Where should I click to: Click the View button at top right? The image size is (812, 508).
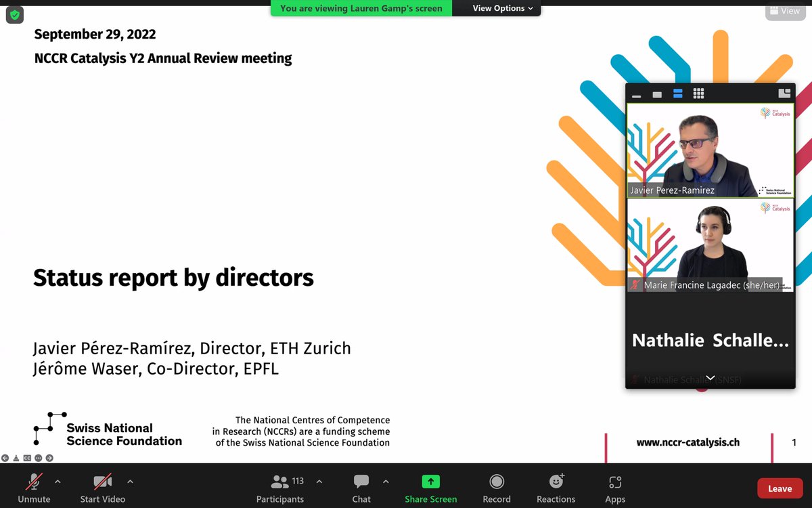coord(785,11)
